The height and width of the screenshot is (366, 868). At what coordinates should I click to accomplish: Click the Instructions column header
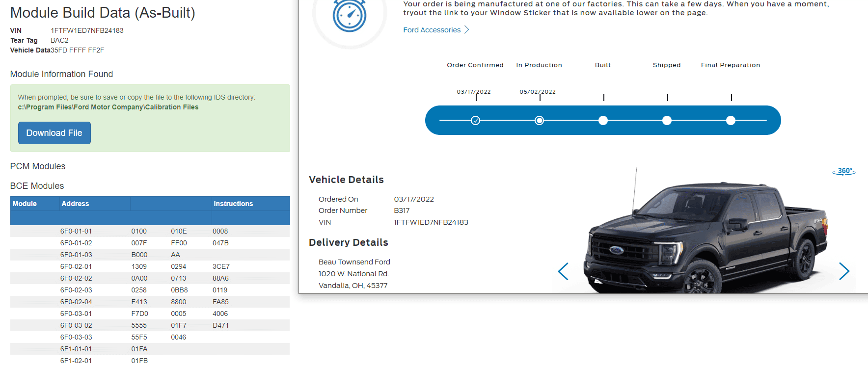[x=233, y=204]
